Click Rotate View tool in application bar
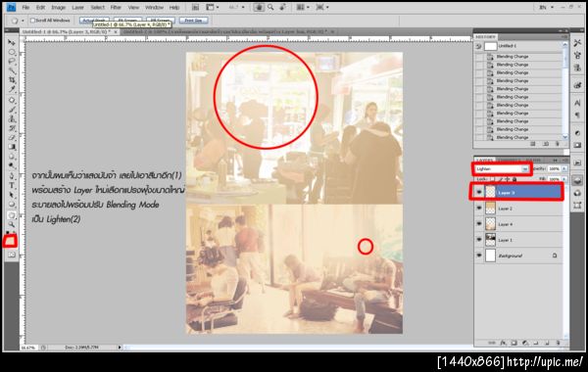Image resolution: width=588 pixels, height=372 pixels. [x=283, y=7]
